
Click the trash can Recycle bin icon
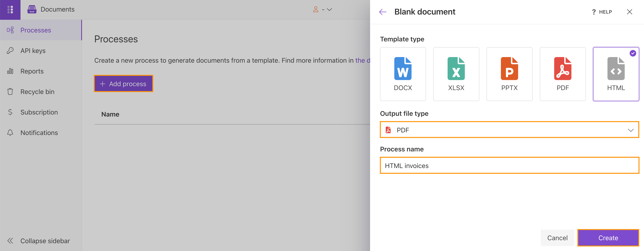(10, 92)
